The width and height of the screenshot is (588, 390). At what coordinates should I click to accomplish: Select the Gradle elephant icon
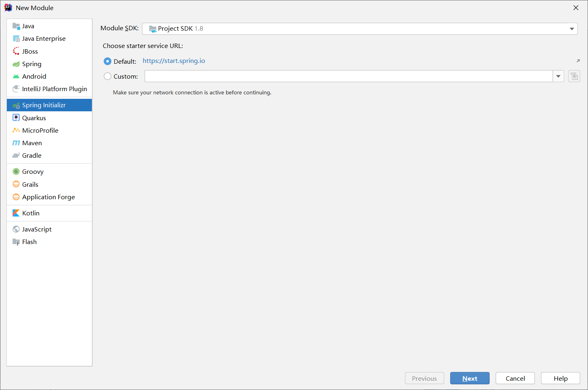click(16, 155)
